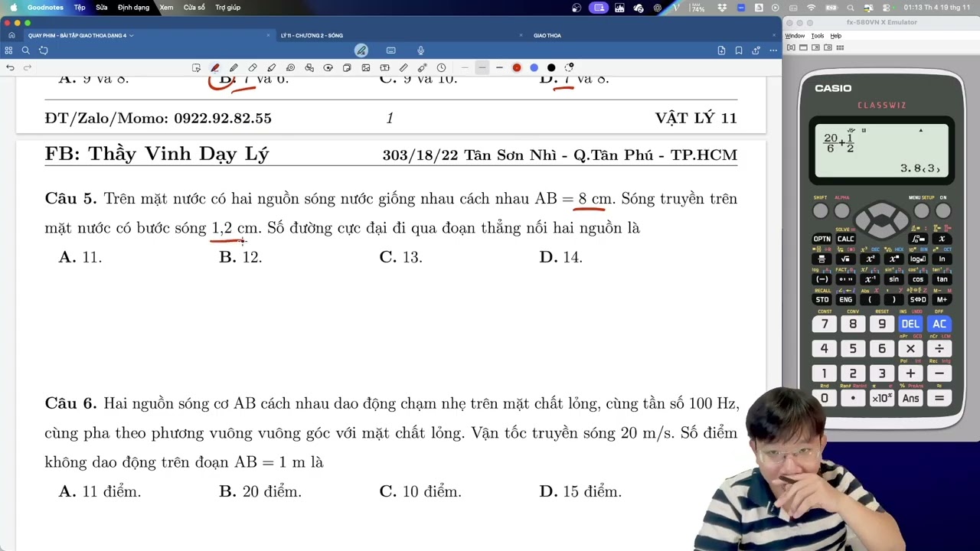Open the emulator Help menu

tap(836, 36)
